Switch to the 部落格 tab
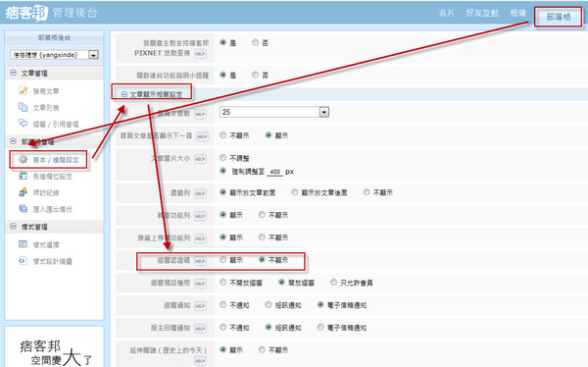The width and height of the screenshot is (588, 367). [559, 17]
